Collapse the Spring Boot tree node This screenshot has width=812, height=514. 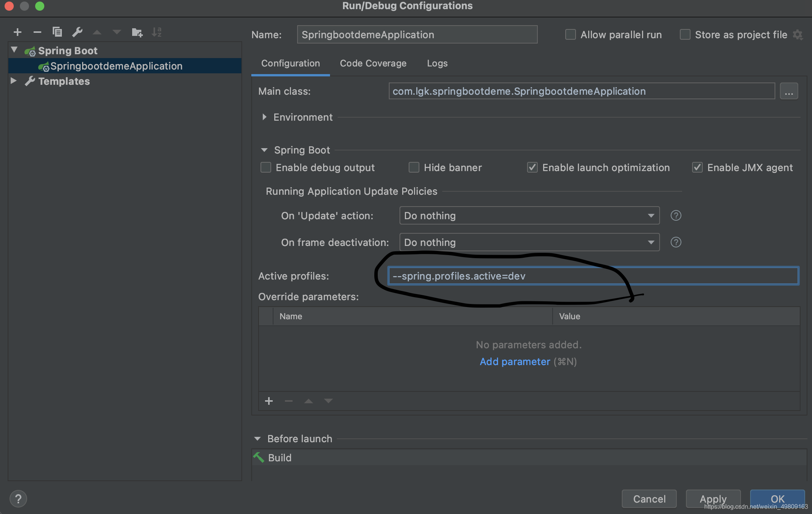tap(15, 50)
